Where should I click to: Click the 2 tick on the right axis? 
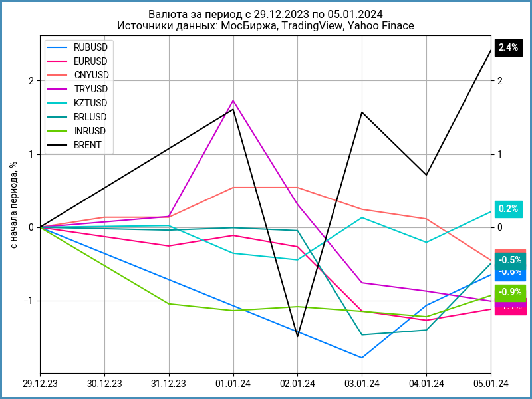point(500,80)
